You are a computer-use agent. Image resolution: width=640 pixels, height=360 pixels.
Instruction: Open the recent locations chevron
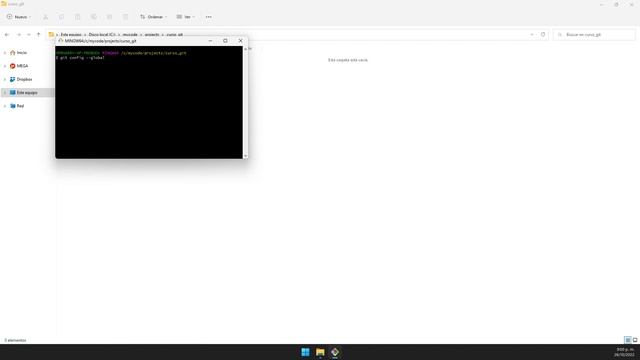pos(29,35)
